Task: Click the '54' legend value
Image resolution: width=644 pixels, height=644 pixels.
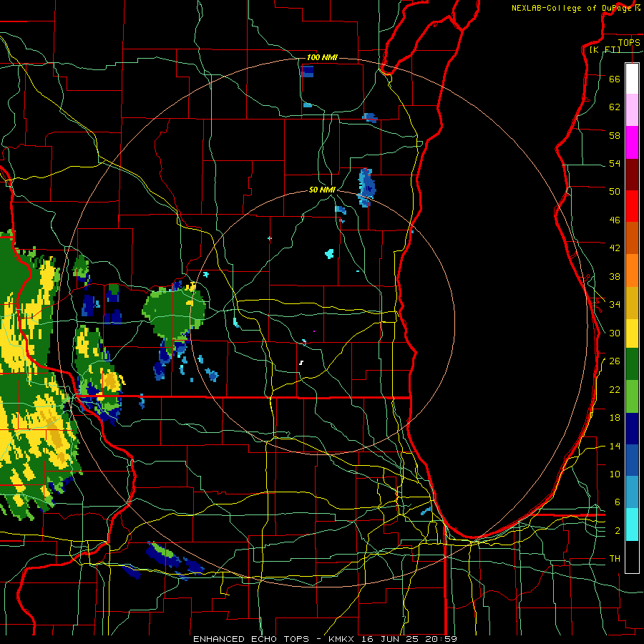Action: pos(615,163)
